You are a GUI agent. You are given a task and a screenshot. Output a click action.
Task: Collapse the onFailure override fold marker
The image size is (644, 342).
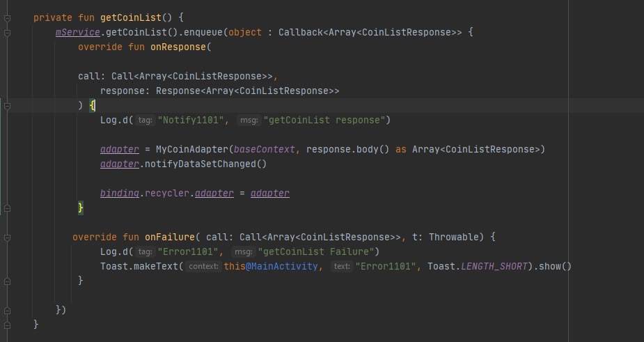coord(7,238)
